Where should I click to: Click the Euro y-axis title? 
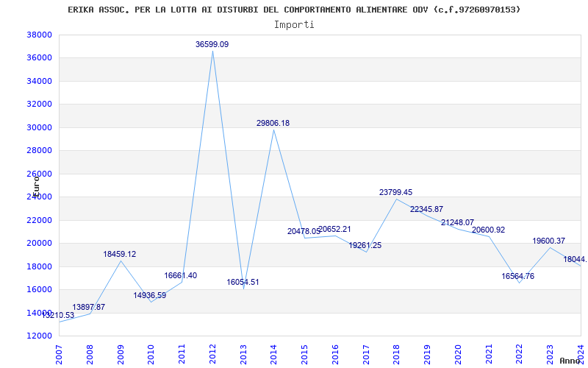36,186
